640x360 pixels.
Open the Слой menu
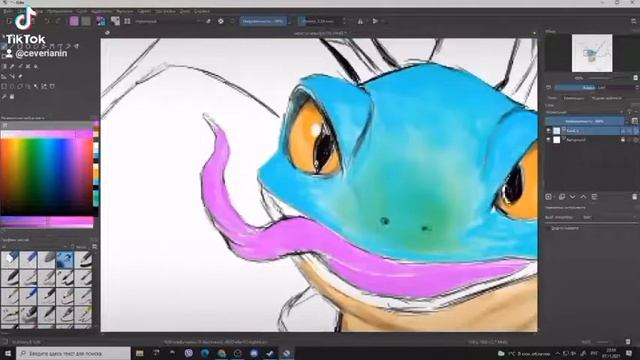pos(82,11)
